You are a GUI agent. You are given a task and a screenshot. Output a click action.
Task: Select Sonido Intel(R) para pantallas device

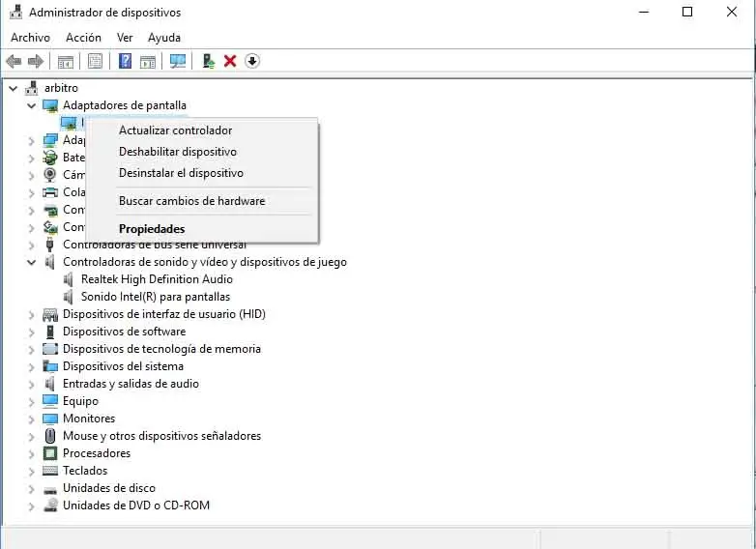point(156,297)
